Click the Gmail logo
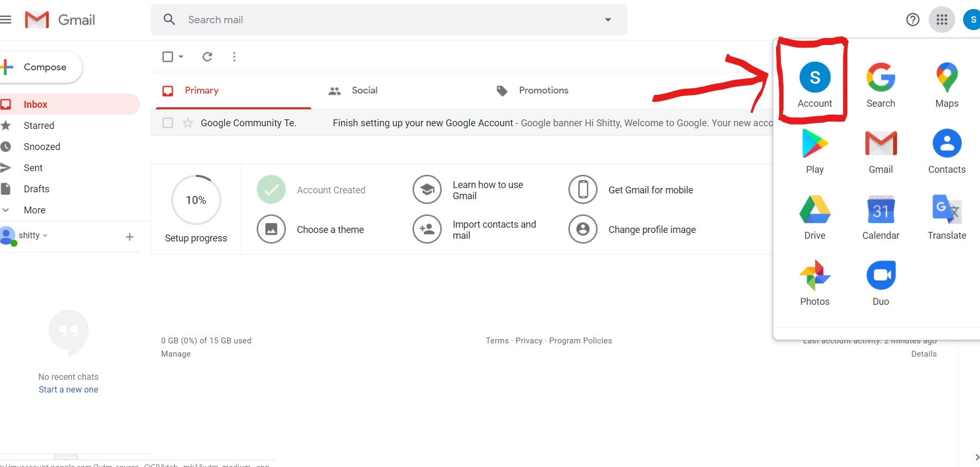Screen dimensions: 980x467 [60, 20]
